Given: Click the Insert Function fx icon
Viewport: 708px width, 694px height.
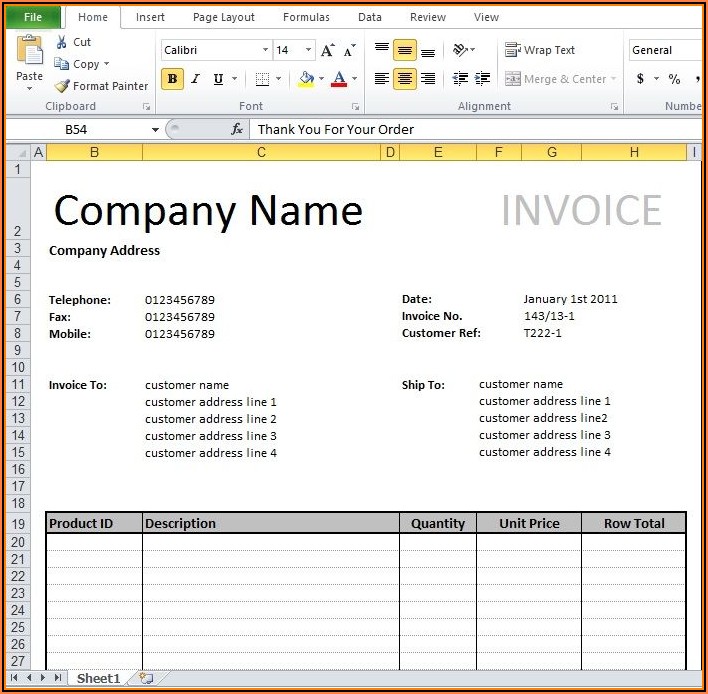Looking at the screenshot, I should point(237,129).
